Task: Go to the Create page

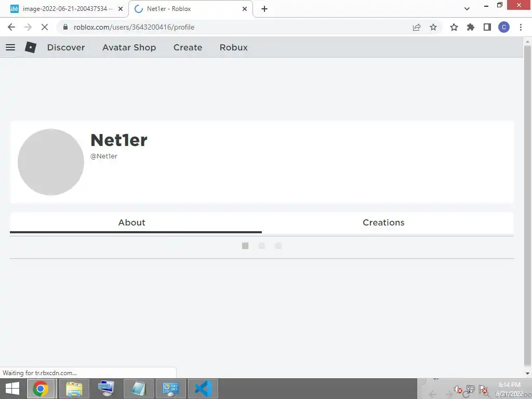Action: (188, 47)
